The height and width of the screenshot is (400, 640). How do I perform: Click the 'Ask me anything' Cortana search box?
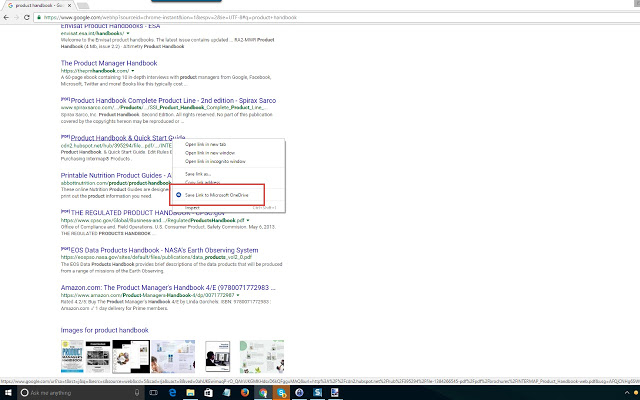(81, 393)
